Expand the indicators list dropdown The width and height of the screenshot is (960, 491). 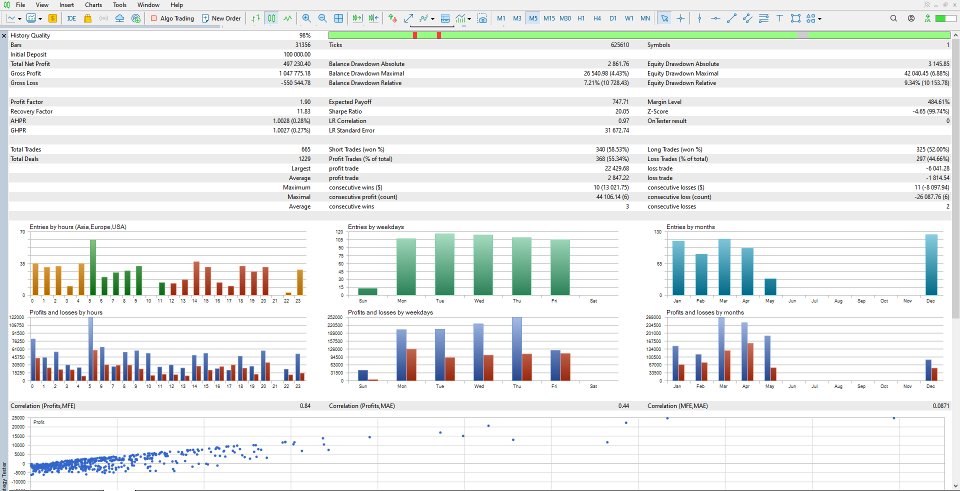pos(432,18)
